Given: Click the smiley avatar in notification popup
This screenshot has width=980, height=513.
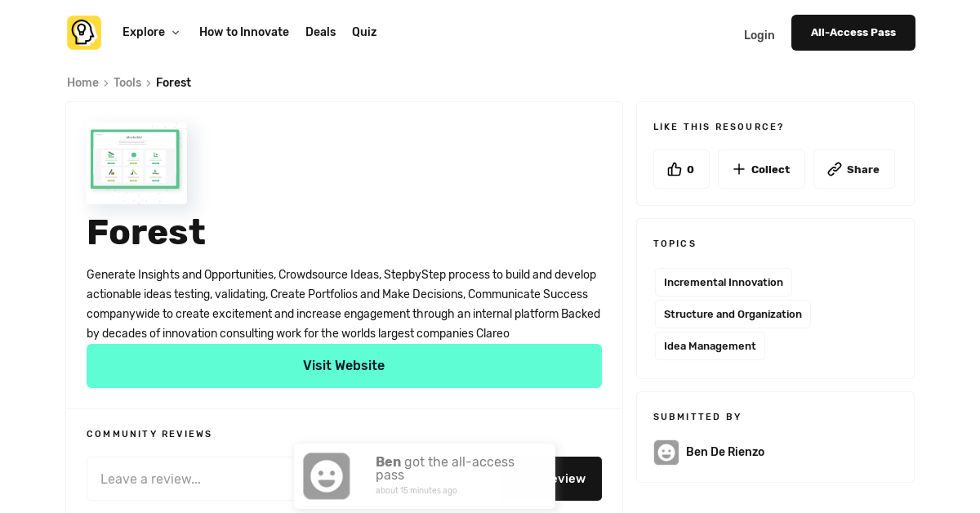Looking at the screenshot, I should click(327, 476).
